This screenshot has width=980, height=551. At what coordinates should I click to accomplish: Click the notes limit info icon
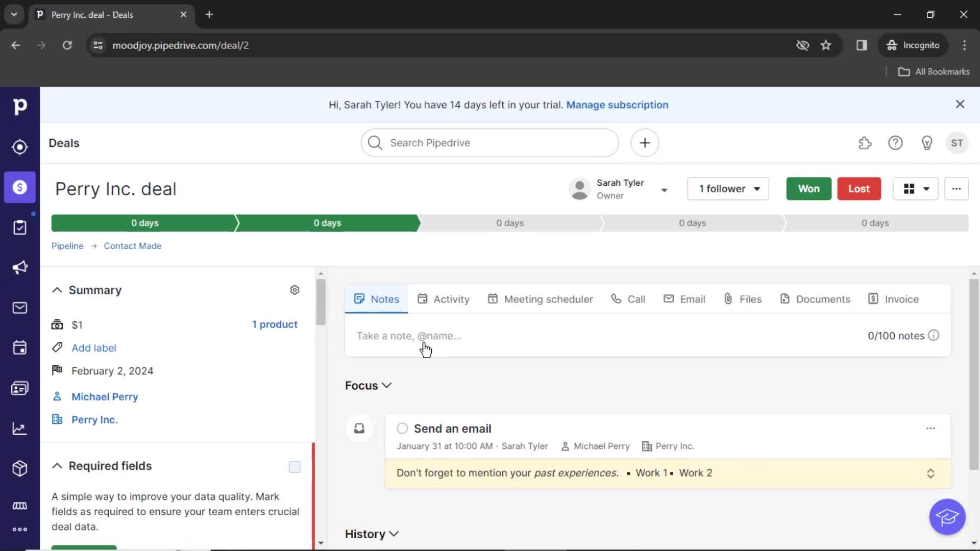click(x=934, y=335)
